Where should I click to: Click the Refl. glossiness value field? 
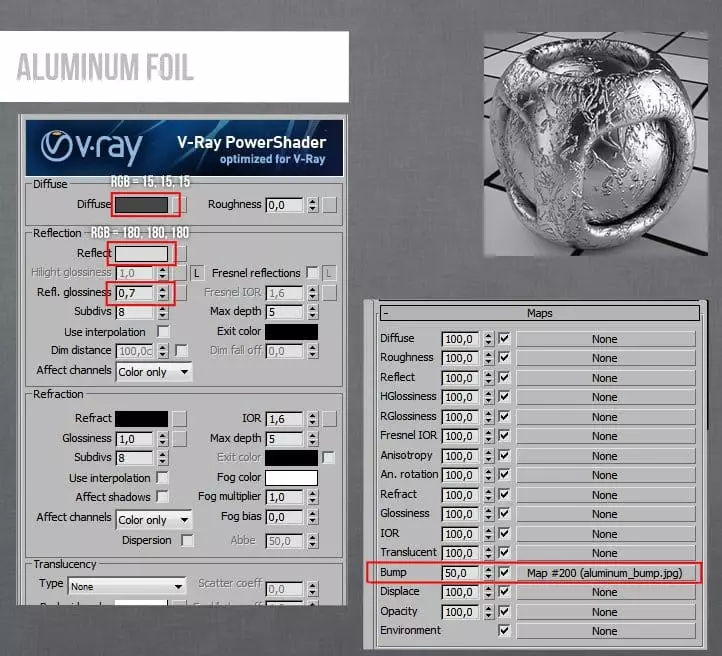pos(134,293)
